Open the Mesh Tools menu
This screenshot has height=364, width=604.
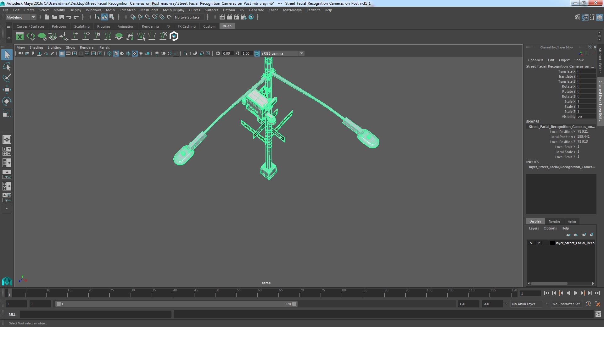pyautogui.click(x=149, y=10)
